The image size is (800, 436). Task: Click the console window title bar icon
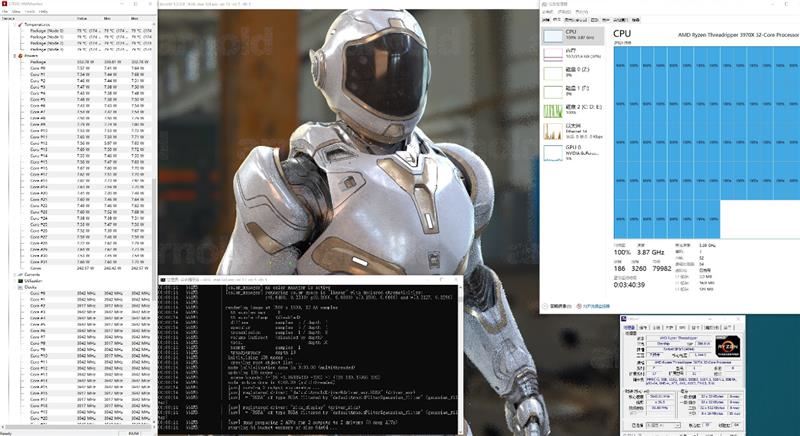(x=163, y=279)
